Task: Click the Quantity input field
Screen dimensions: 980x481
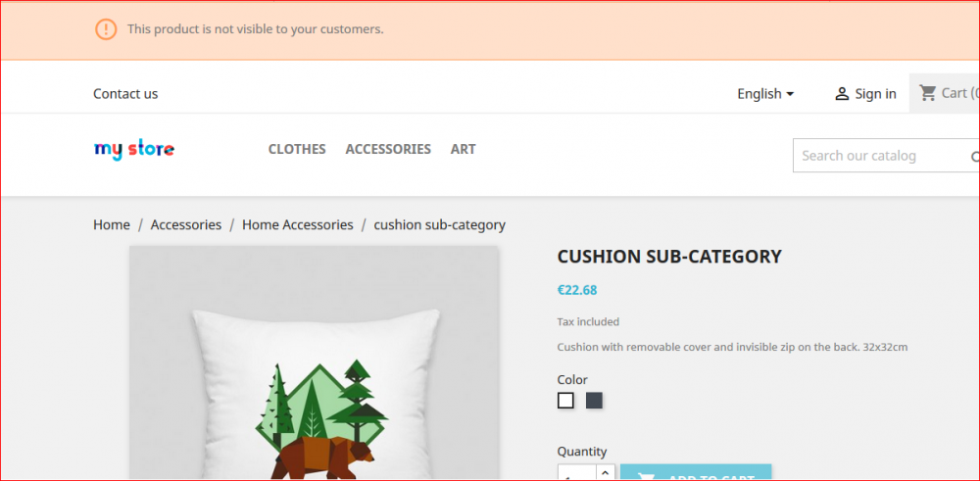Action: (x=576, y=474)
